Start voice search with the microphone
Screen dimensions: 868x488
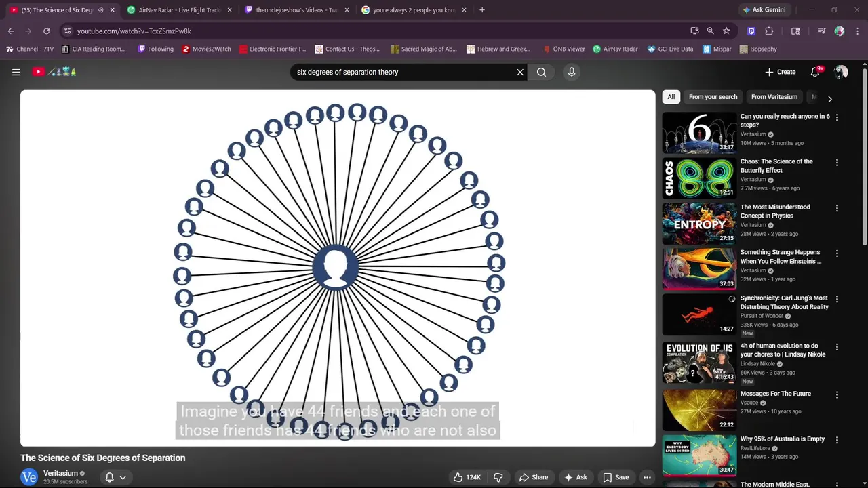tap(572, 72)
